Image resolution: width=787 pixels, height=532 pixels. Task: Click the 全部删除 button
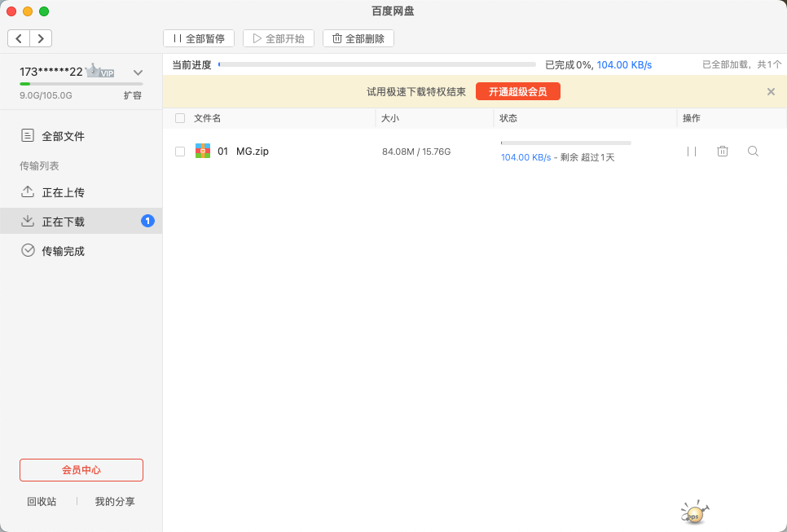point(358,38)
